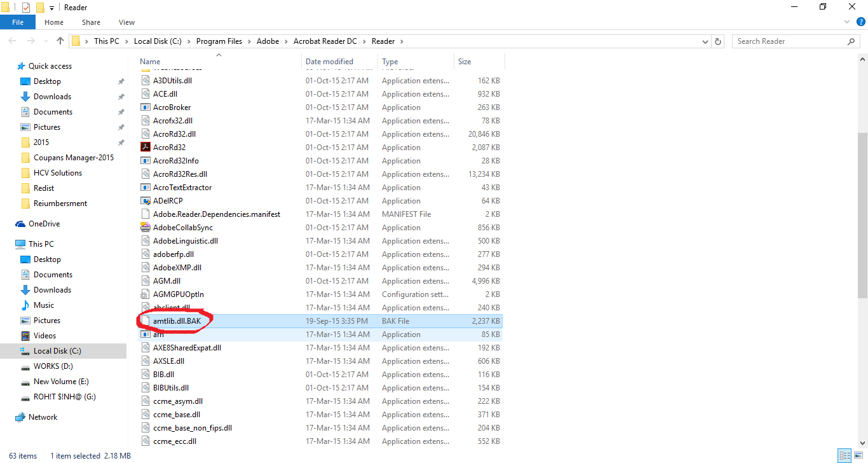Click the This PC monitor icon in the navigation pane
The width and height of the screenshot is (868, 463).
[21, 244]
